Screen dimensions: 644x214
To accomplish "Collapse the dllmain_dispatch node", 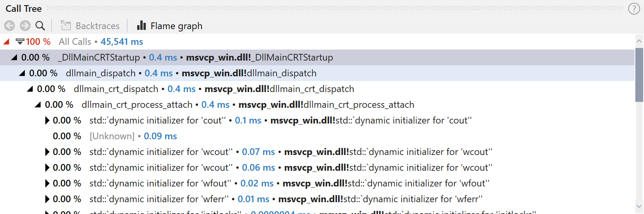I will [x=22, y=73].
